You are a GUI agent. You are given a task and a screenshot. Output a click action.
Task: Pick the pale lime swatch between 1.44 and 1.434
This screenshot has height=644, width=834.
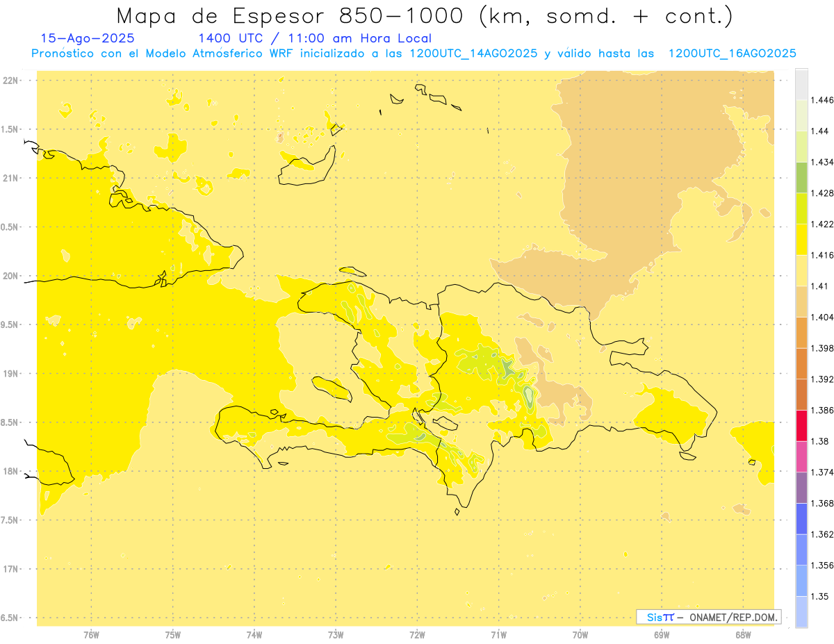pos(801,147)
